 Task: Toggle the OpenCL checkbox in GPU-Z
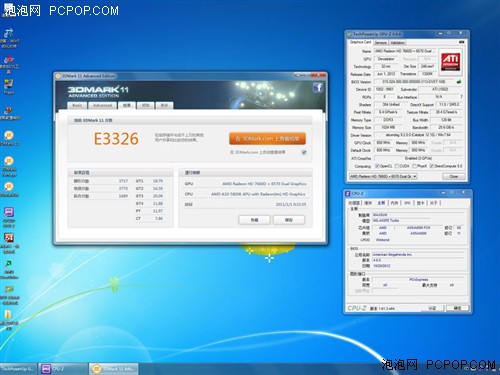coord(377,166)
